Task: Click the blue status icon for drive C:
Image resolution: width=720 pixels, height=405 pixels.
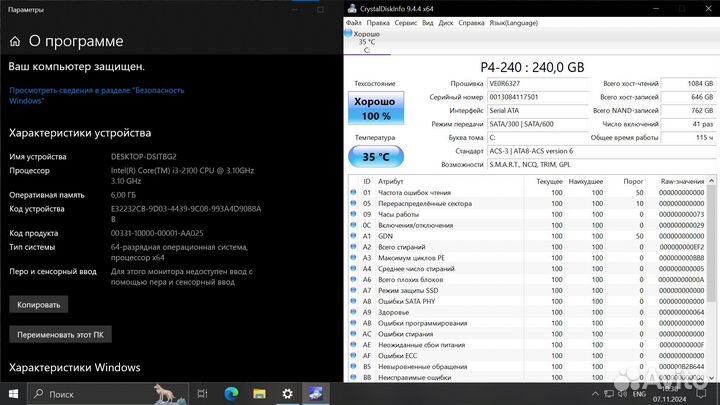Action: click(348, 33)
